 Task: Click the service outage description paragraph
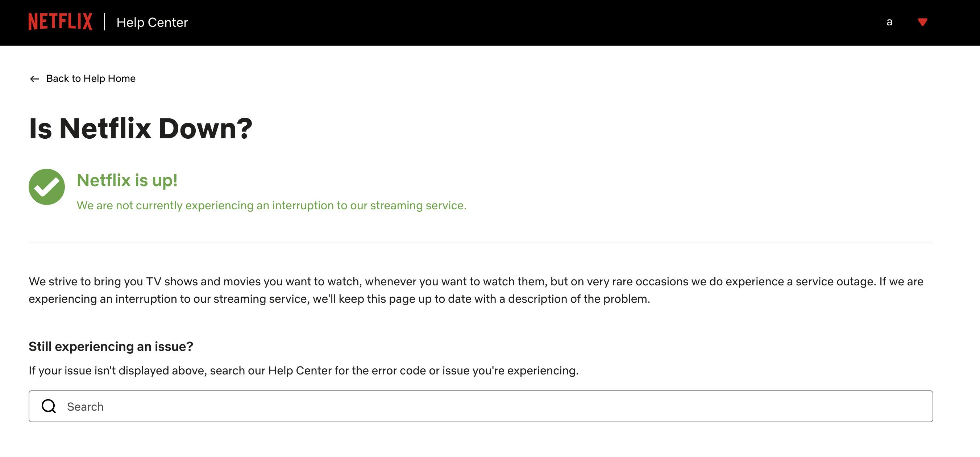pyautogui.click(x=476, y=290)
